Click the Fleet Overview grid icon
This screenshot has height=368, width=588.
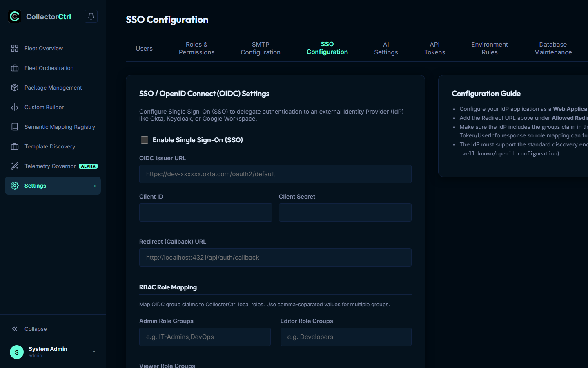point(15,48)
